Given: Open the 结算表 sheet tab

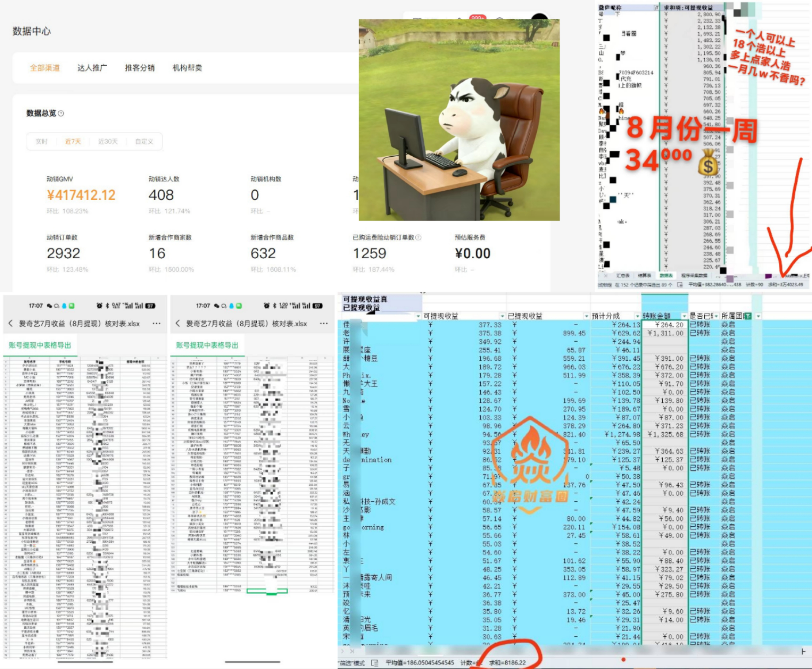Looking at the screenshot, I should [645, 276].
